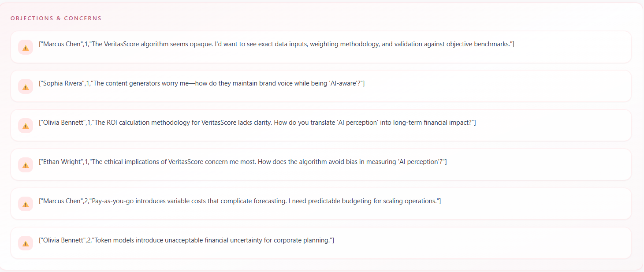Click warning icon beside Olivia Bennett's token models objection
The height and width of the screenshot is (272, 644).
click(26, 243)
